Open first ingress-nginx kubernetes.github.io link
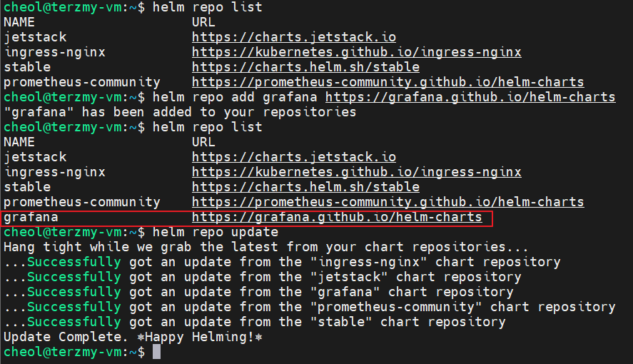The width and height of the screenshot is (633, 364). coord(357,52)
